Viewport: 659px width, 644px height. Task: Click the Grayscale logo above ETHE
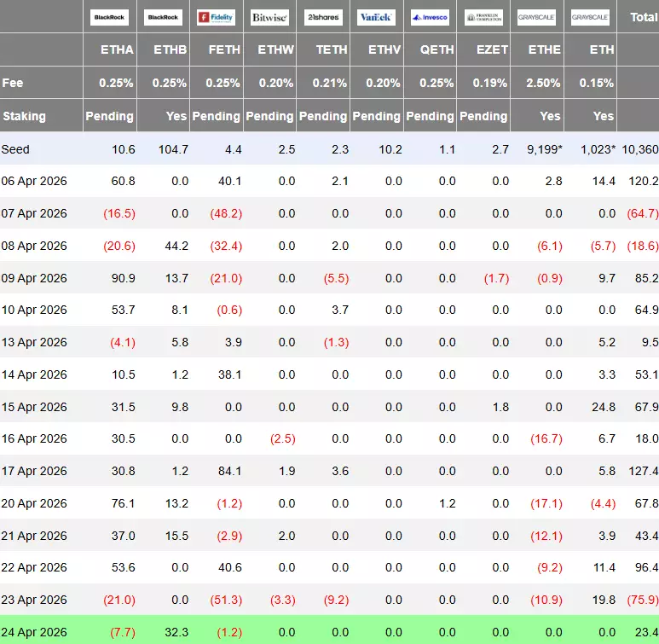click(x=536, y=17)
